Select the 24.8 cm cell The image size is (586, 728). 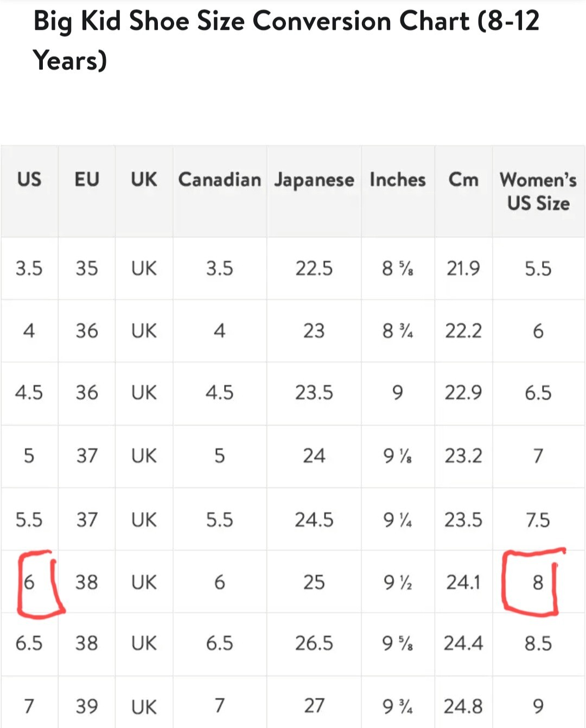pos(463,706)
